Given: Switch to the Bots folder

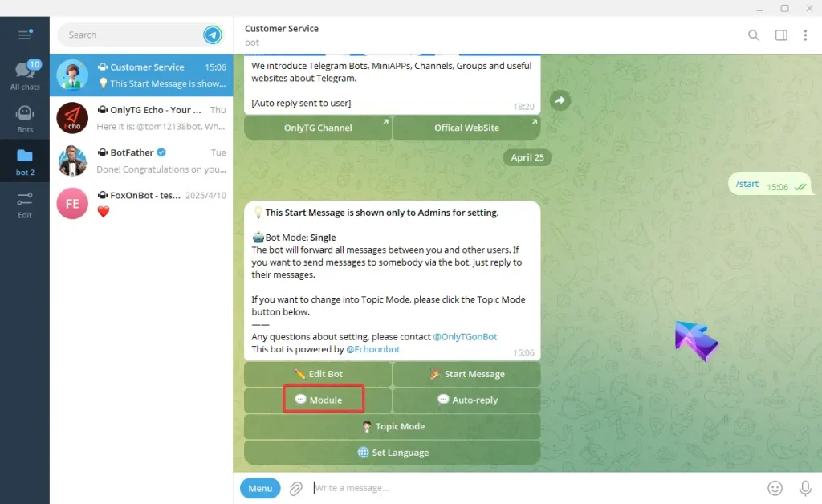Looking at the screenshot, I should 25,118.
